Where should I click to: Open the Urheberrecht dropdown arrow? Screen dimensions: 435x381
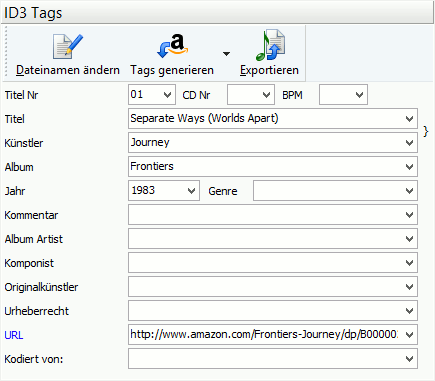[409, 311]
